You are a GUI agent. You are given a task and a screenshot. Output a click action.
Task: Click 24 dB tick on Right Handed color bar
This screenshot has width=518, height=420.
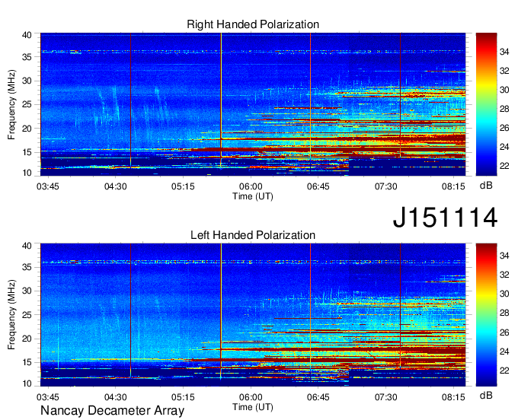click(504, 147)
